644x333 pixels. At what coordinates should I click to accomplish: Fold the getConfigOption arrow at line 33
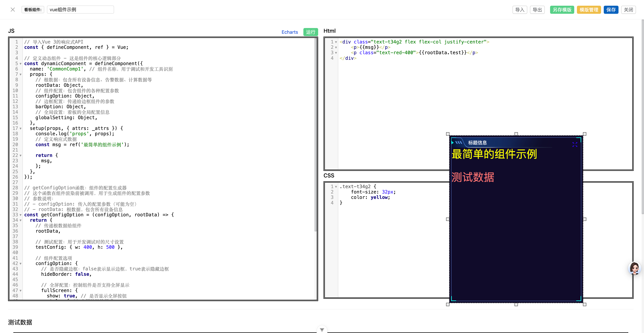(x=20, y=215)
